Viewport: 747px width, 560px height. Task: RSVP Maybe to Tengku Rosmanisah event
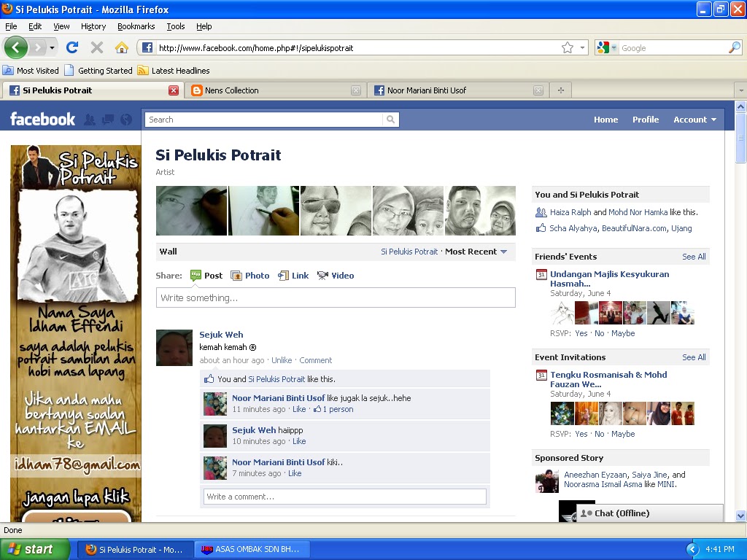pos(623,434)
